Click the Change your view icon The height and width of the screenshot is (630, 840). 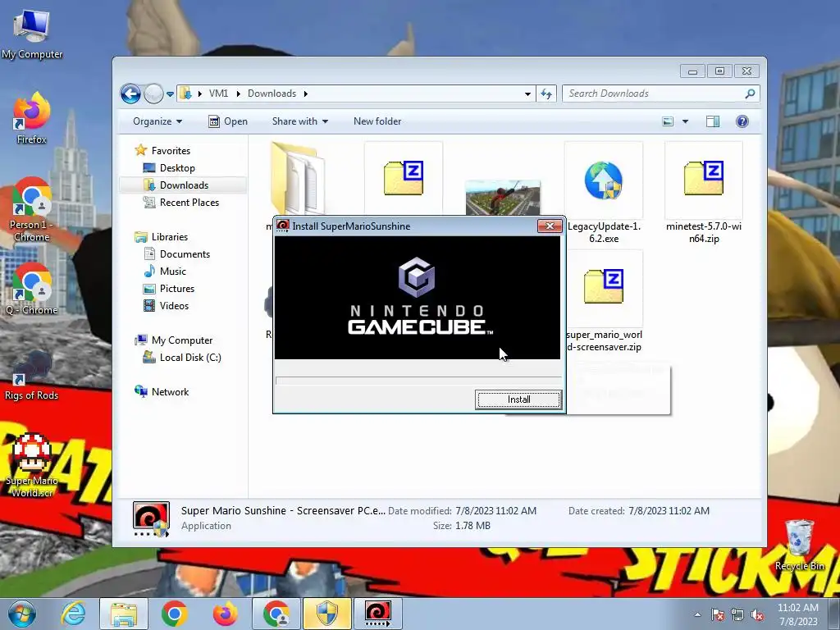(x=668, y=121)
